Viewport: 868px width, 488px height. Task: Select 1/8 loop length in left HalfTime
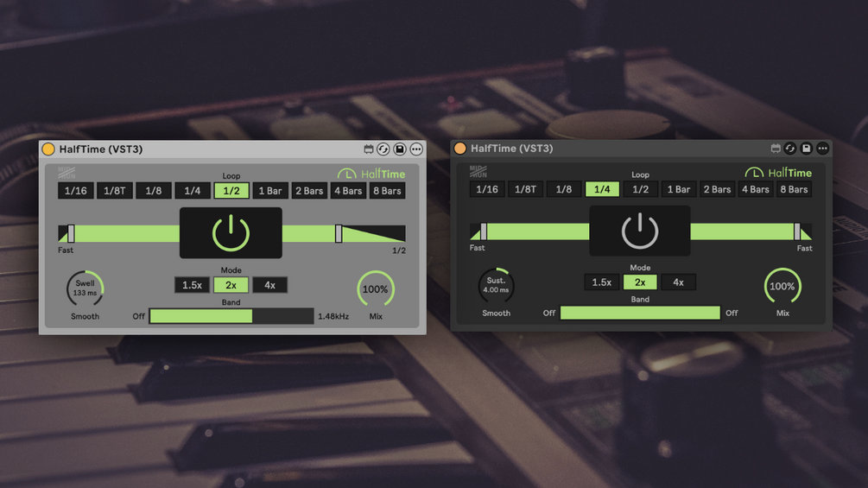click(154, 191)
